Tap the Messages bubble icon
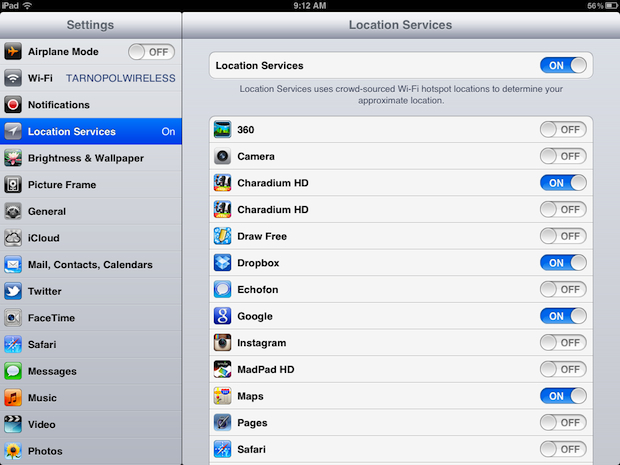620x465 pixels. pyautogui.click(x=13, y=371)
